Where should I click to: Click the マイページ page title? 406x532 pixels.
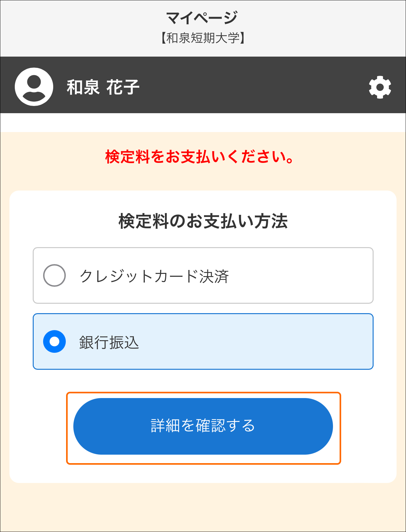[202, 18]
